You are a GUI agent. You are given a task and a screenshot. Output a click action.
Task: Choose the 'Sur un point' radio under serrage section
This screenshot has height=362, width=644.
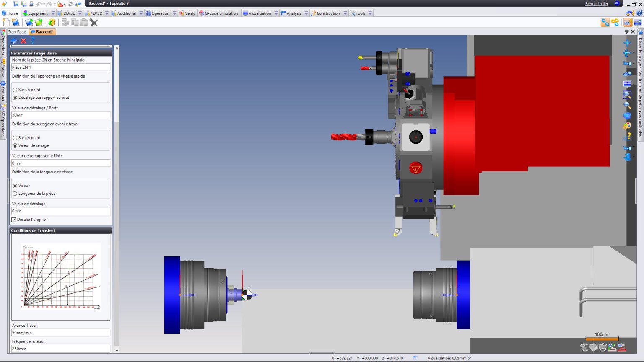coord(15,137)
